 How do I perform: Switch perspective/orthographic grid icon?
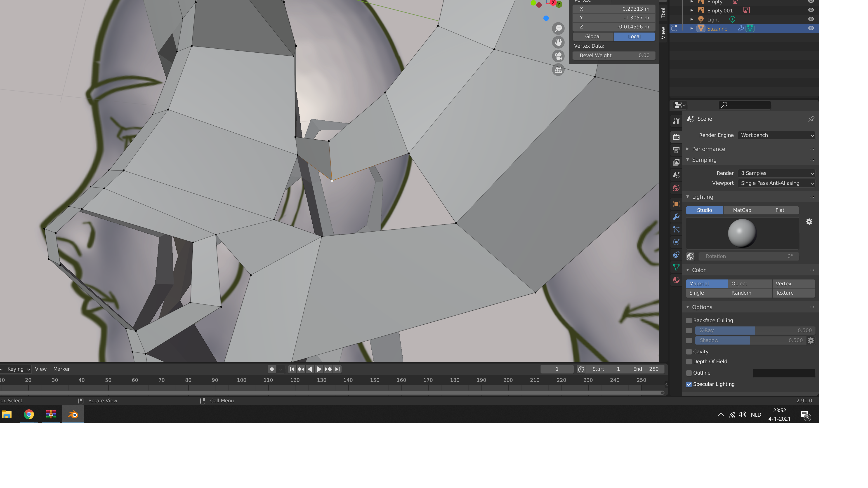point(558,70)
